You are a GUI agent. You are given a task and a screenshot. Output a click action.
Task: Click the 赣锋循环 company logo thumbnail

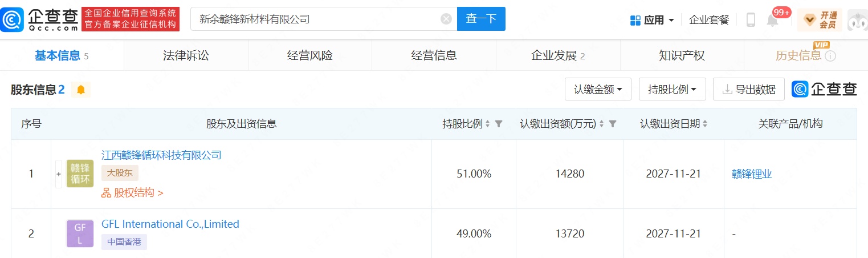[x=80, y=174]
